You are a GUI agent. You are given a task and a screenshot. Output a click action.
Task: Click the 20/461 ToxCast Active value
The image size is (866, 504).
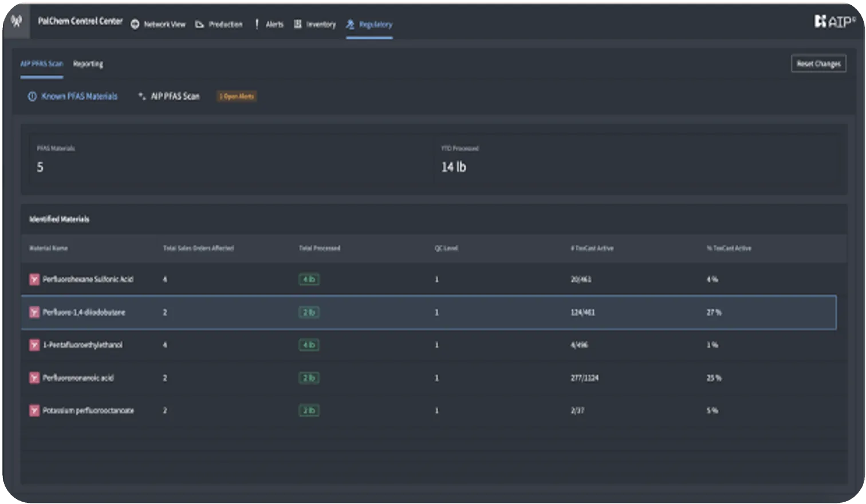(581, 279)
